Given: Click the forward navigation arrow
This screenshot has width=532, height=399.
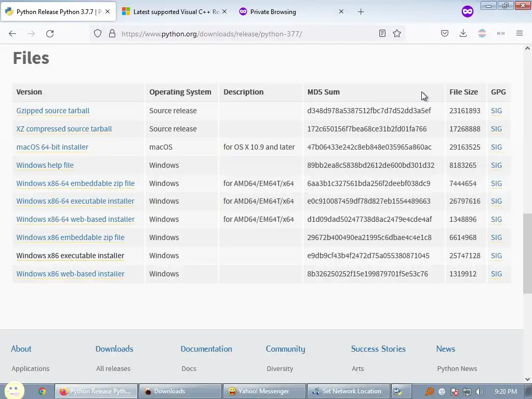Looking at the screenshot, I should (x=31, y=34).
